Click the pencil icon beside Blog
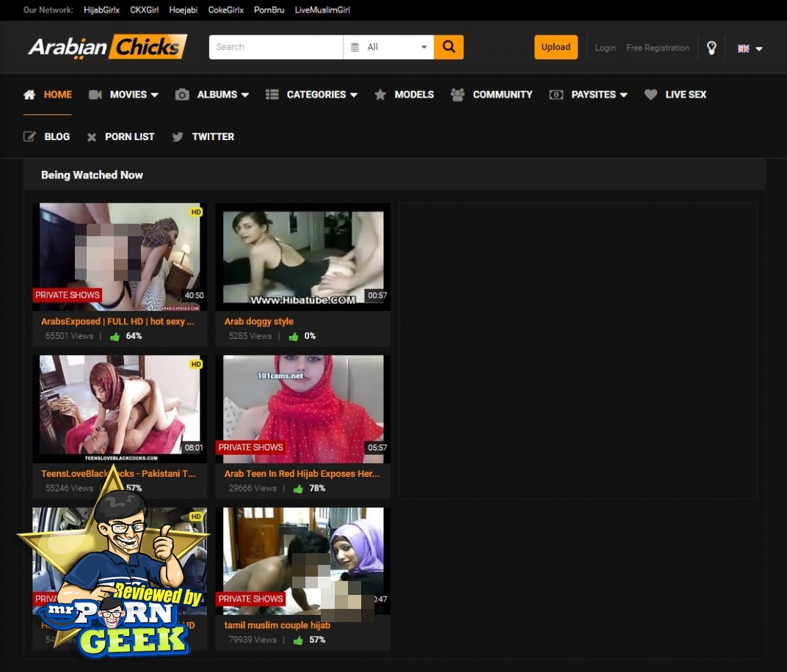The image size is (787, 672). tap(29, 136)
